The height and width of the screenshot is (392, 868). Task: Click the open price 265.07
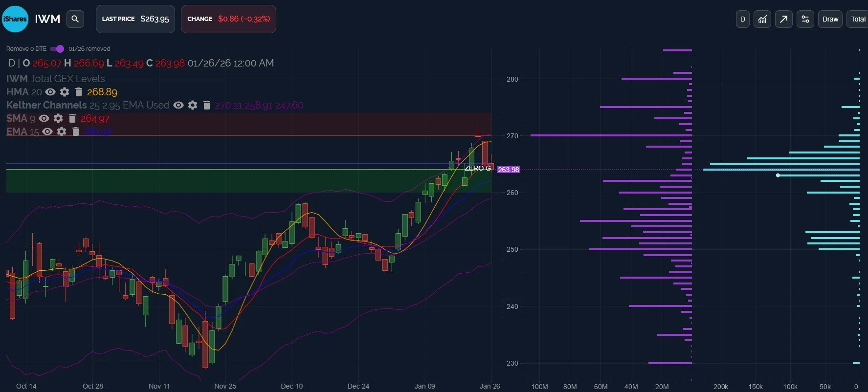click(47, 63)
